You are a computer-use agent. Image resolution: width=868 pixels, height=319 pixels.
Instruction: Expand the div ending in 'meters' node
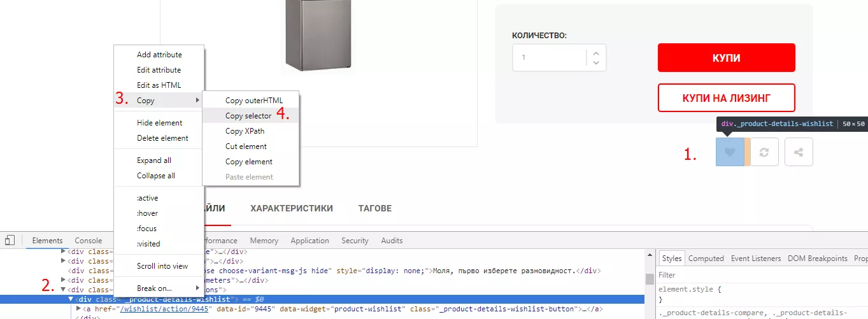tap(64, 280)
